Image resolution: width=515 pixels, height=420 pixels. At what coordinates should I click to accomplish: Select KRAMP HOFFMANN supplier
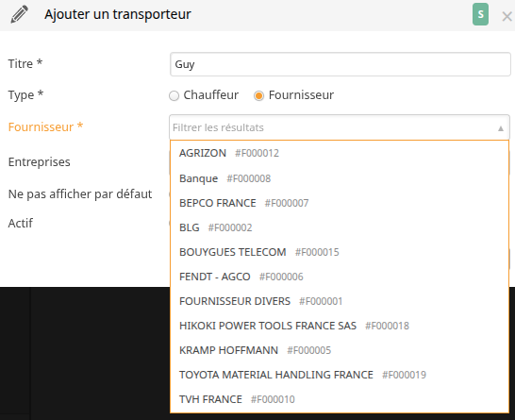(340, 350)
